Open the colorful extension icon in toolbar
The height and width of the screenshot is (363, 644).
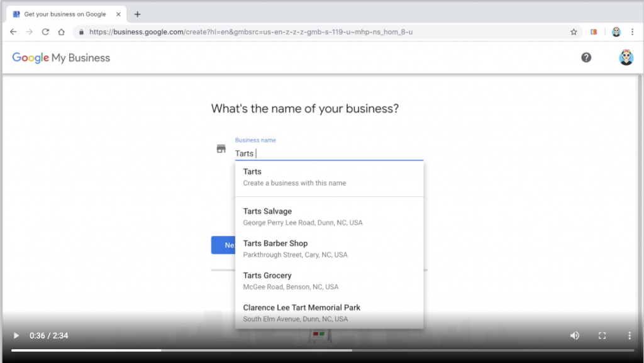(x=594, y=31)
